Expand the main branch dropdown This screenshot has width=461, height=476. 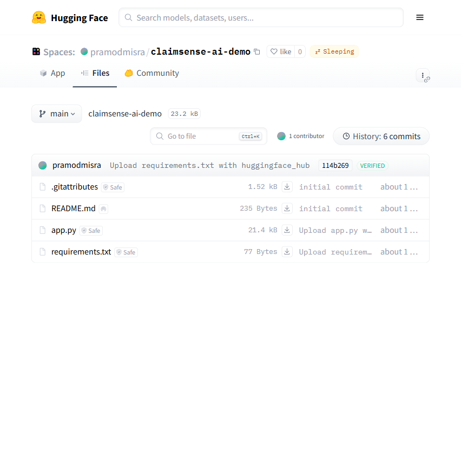(57, 114)
